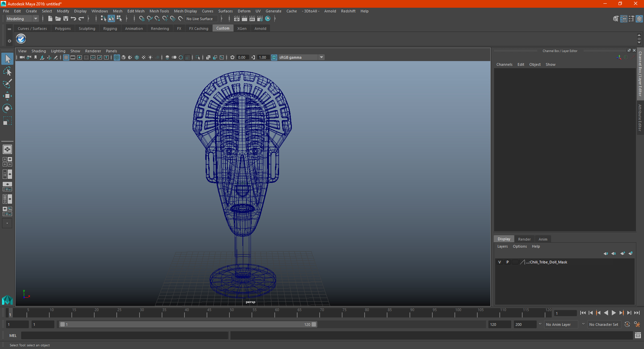
Task: Click the range slider bar handle at 120
Action: pyautogui.click(x=314, y=325)
